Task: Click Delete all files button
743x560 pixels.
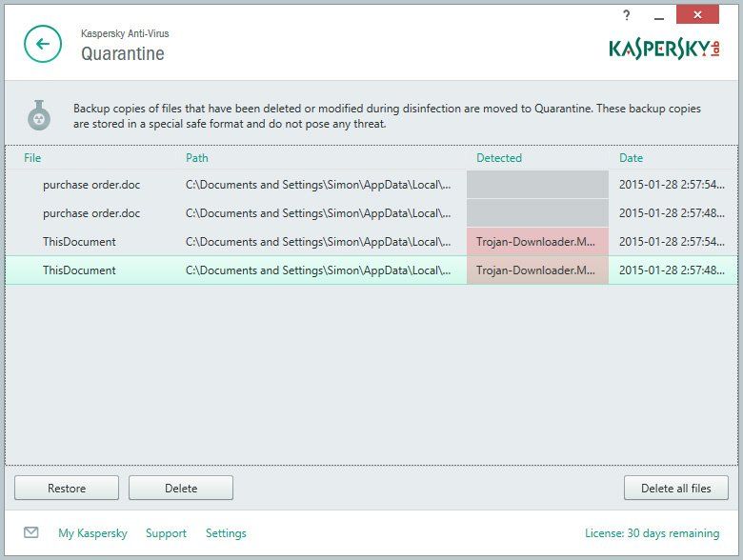Action: [676, 488]
